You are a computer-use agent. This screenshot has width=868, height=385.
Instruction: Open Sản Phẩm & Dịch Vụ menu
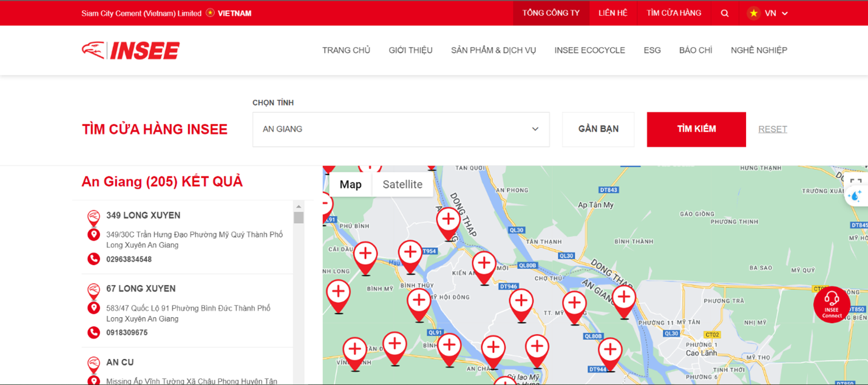click(x=493, y=50)
